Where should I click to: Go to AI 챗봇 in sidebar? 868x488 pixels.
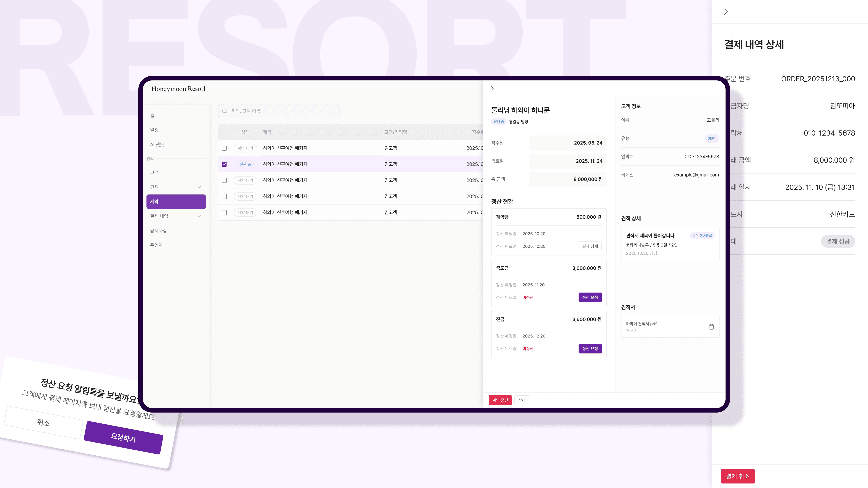(x=157, y=145)
